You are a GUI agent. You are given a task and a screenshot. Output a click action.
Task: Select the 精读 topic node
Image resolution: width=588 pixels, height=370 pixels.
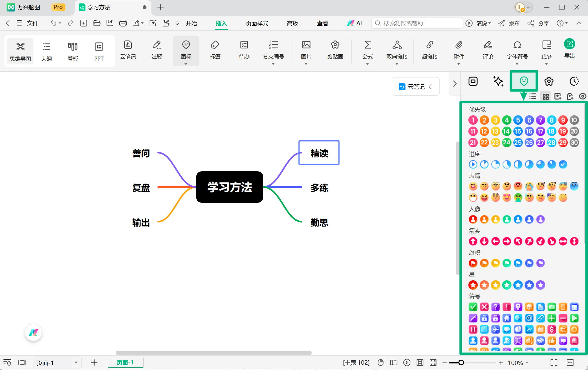tap(319, 153)
